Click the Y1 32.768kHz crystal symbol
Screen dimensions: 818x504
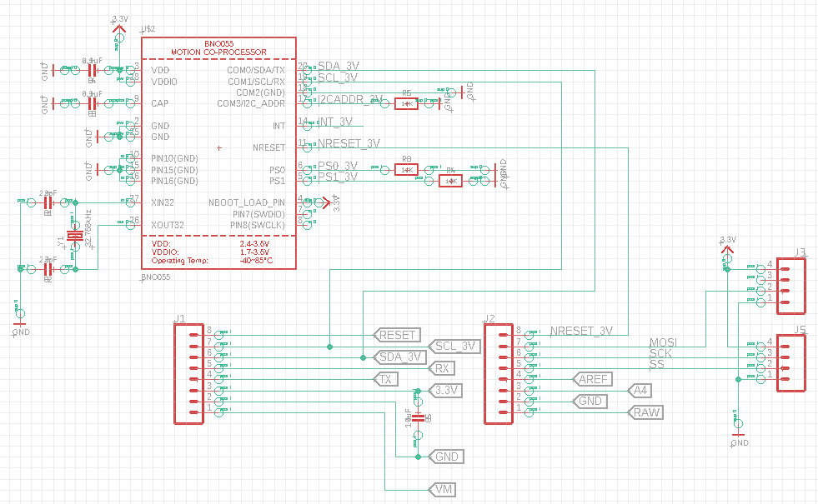point(76,236)
